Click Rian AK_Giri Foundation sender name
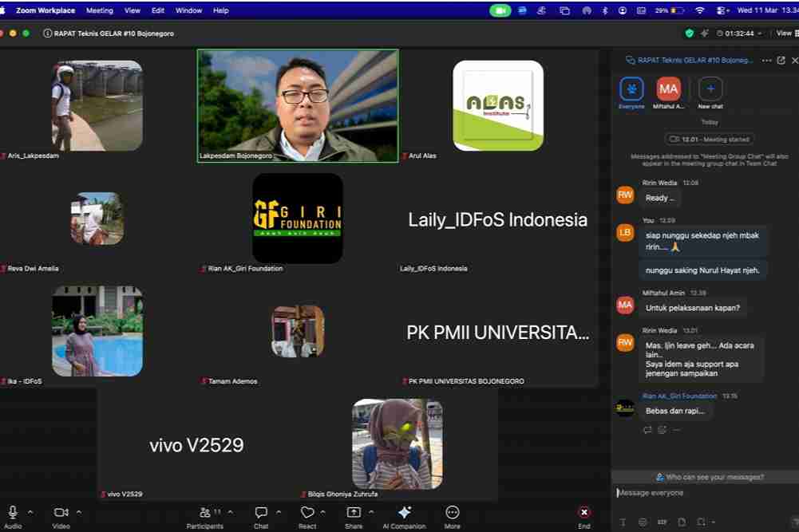799x532 pixels. (x=679, y=396)
